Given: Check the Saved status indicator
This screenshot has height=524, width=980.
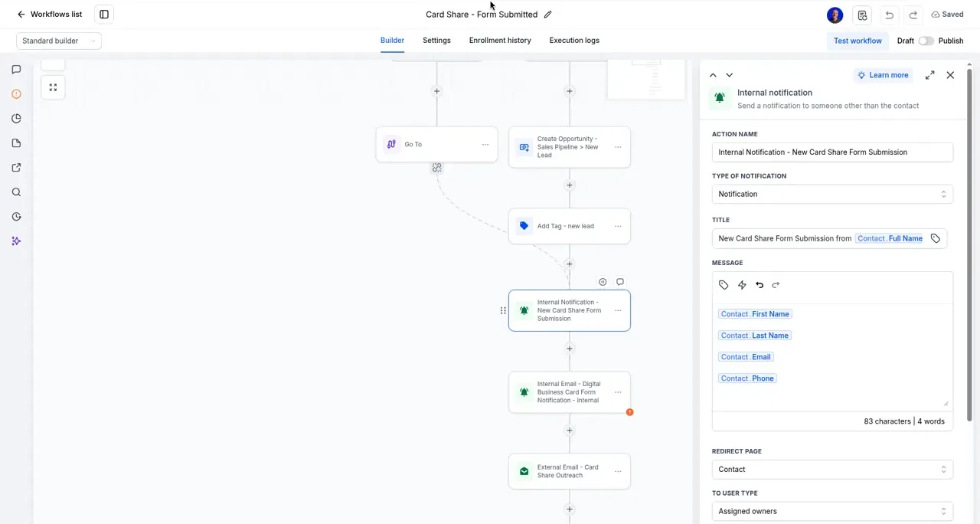Looking at the screenshot, I should [x=947, y=15].
